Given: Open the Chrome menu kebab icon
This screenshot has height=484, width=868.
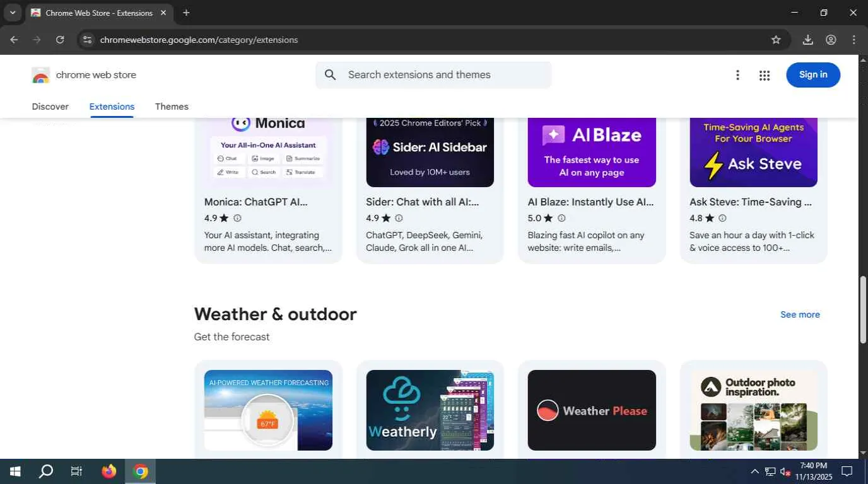Looking at the screenshot, I should point(854,40).
